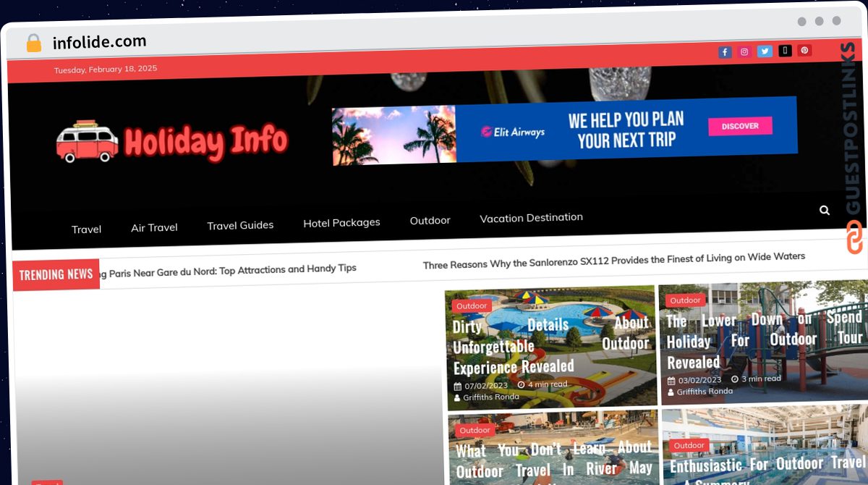Click Outdoor tag on the What You Don't Learn card
868x485 pixels.
coord(475,430)
